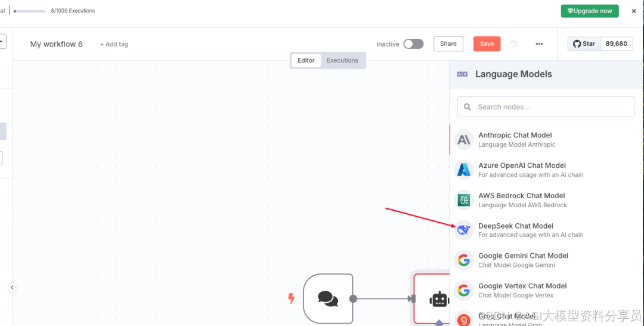Click the chat trigger node on canvas
The width and height of the screenshot is (644, 326).
(x=328, y=299)
